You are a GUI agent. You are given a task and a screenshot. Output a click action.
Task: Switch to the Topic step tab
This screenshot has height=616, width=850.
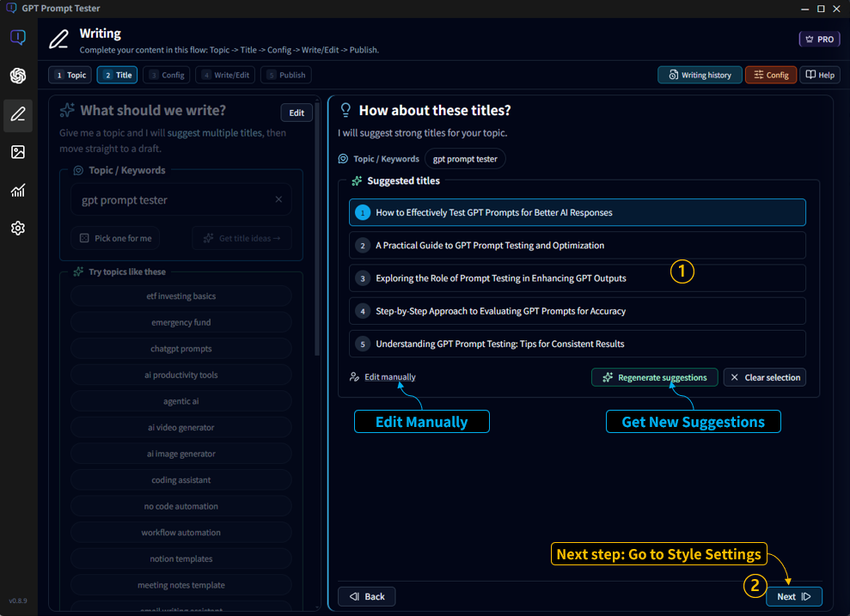click(x=70, y=76)
